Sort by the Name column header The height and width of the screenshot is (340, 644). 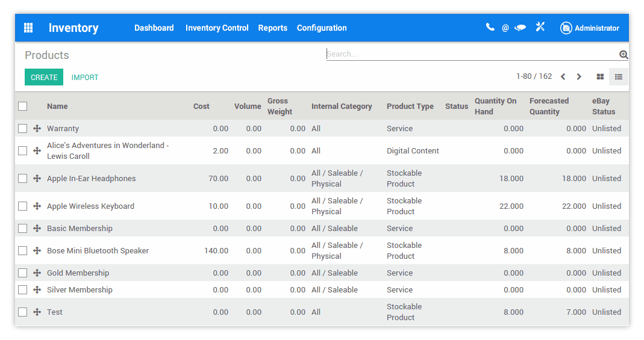click(x=57, y=107)
